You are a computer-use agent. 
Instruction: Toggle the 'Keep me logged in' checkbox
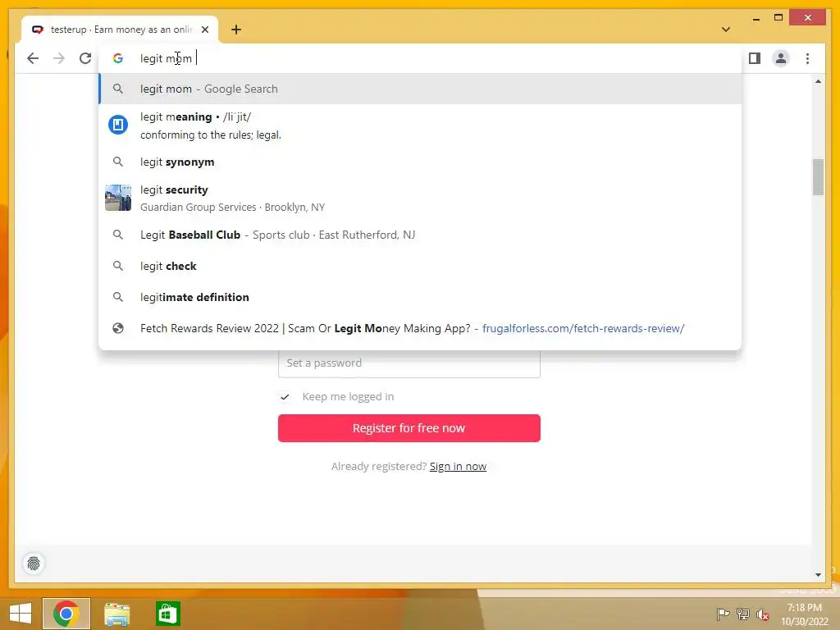click(x=285, y=397)
